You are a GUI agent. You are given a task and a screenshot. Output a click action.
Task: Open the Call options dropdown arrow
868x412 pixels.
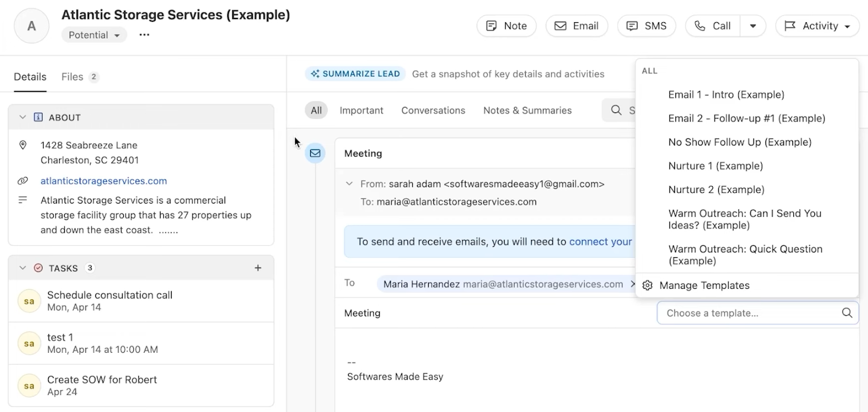[x=753, y=26]
